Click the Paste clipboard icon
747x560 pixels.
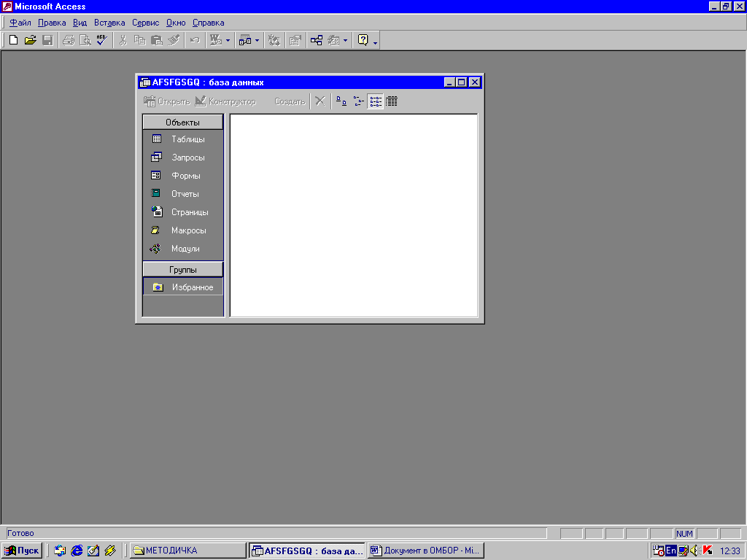pos(156,40)
